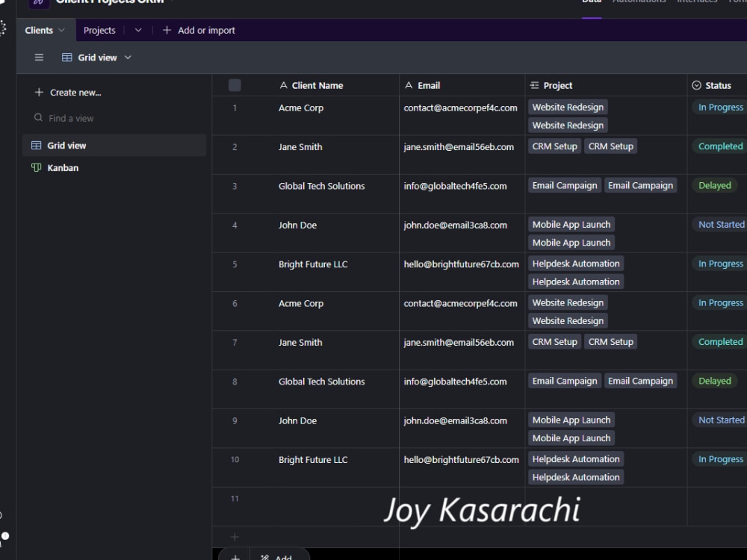The width and height of the screenshot is (747, 560).
Task: Click john.doe@email3ca8.com email in row 9
Action: [x=455, y=420]
